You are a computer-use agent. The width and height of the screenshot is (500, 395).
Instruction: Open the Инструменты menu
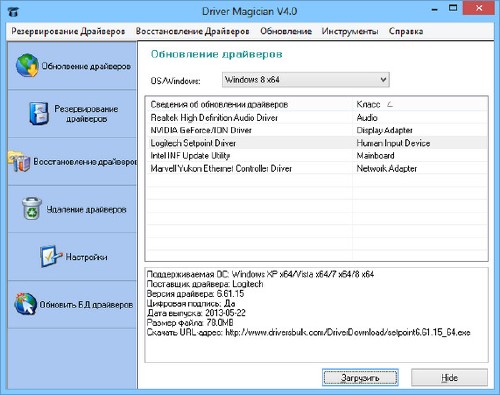[350, 31]
